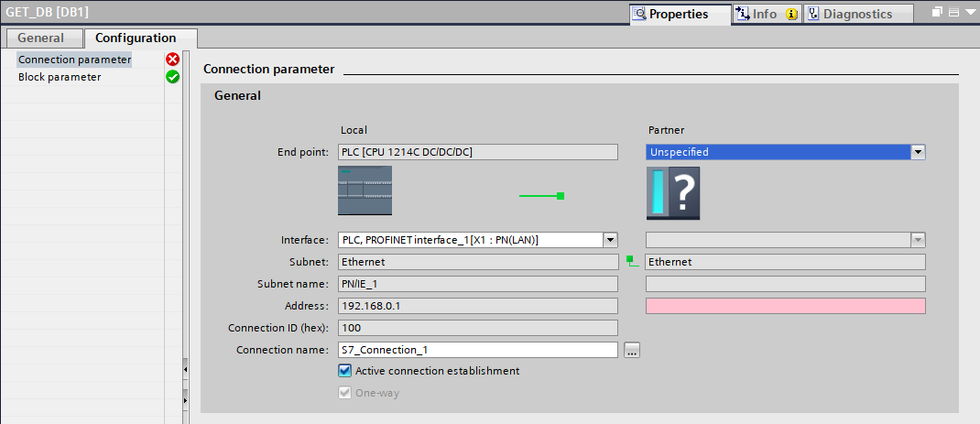Click the yellow info badge icon

coord(791,15)
